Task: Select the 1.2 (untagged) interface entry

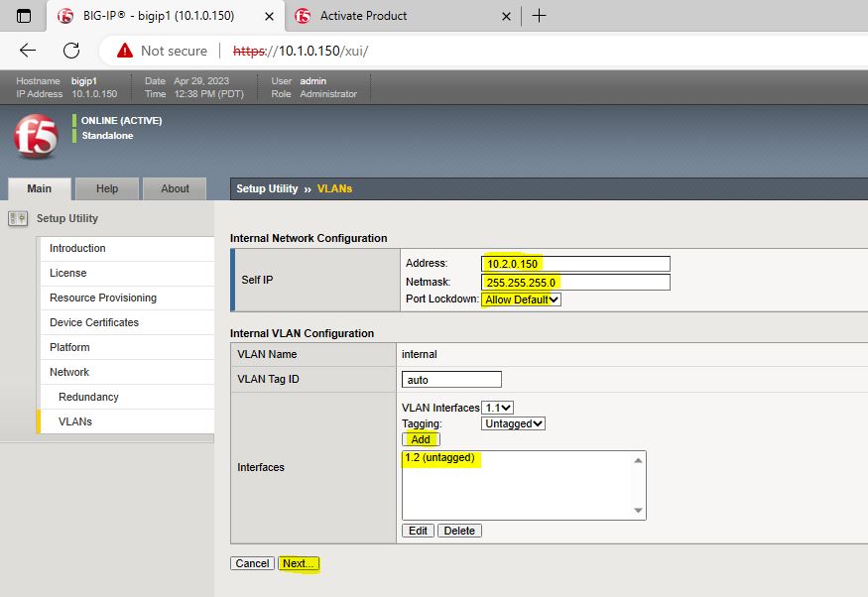Action: click(x=440, y=458)
